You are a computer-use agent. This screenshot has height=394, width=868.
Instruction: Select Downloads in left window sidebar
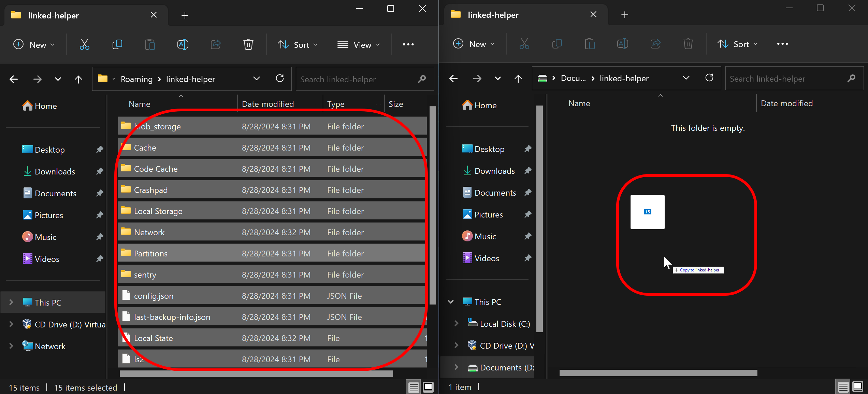[x=55, y=171]
